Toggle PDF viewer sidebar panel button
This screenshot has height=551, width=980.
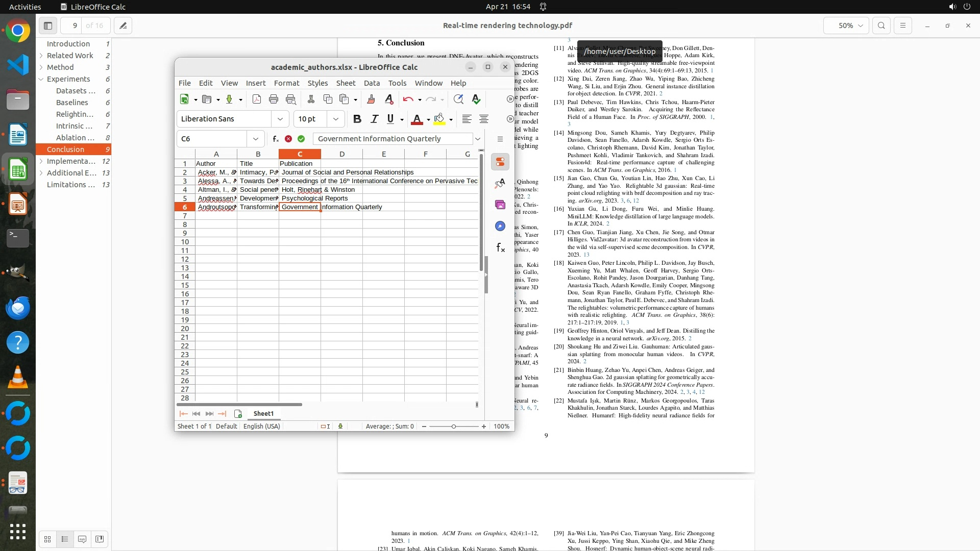[48, 26]
